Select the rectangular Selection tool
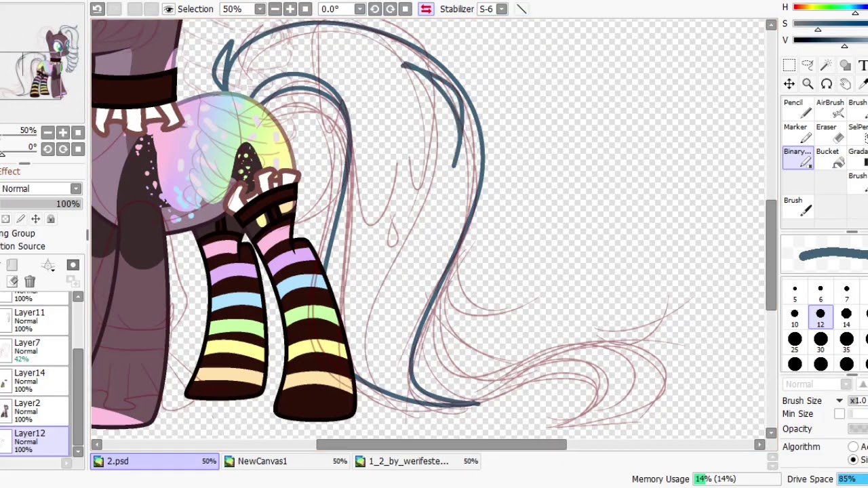 coord(789,65)
